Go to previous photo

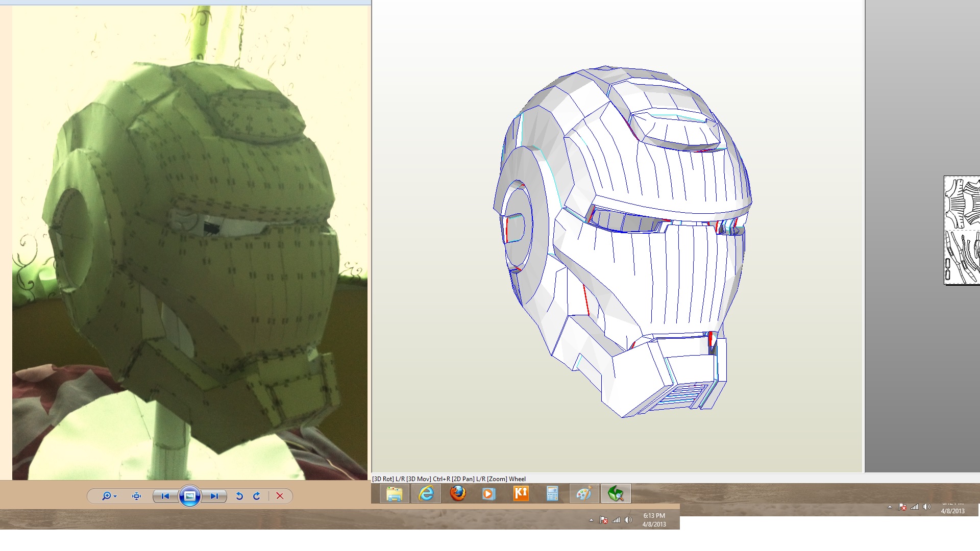(x=165, y=496)
